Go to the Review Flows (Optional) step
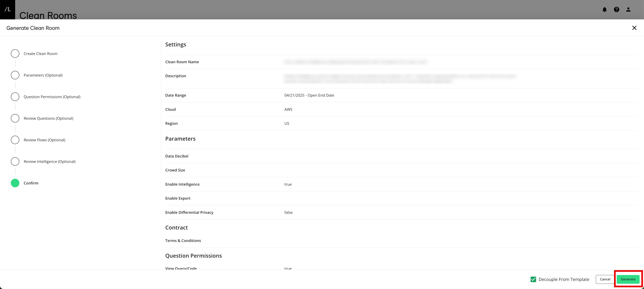Viewport: 644px width, 289px height. click(x=15, y=140)
